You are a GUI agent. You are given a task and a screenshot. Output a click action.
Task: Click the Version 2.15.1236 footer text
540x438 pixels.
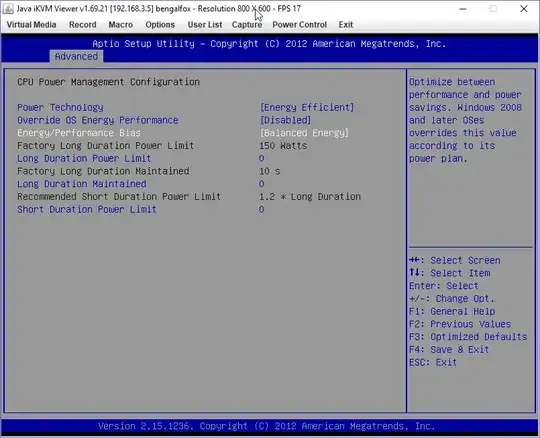(266, 426)
